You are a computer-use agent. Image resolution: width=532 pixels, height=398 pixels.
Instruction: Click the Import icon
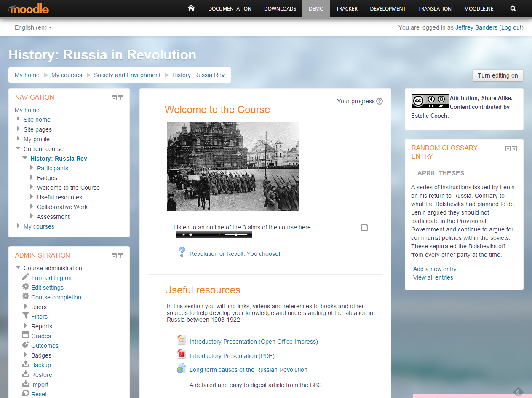(x=26, y=384)
